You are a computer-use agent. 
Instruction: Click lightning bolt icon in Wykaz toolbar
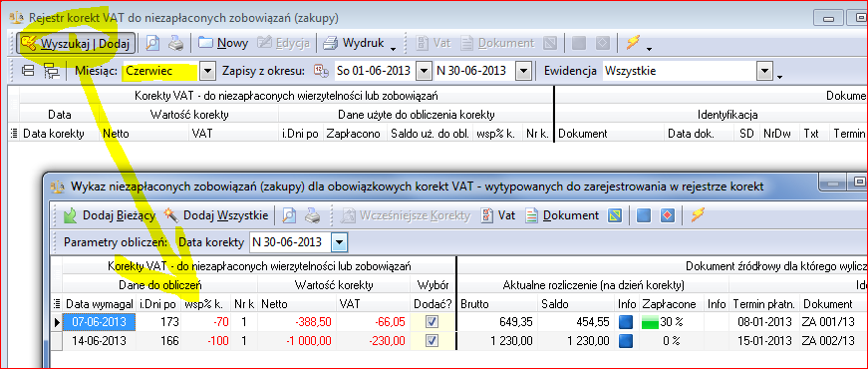(x=698, y=215)
